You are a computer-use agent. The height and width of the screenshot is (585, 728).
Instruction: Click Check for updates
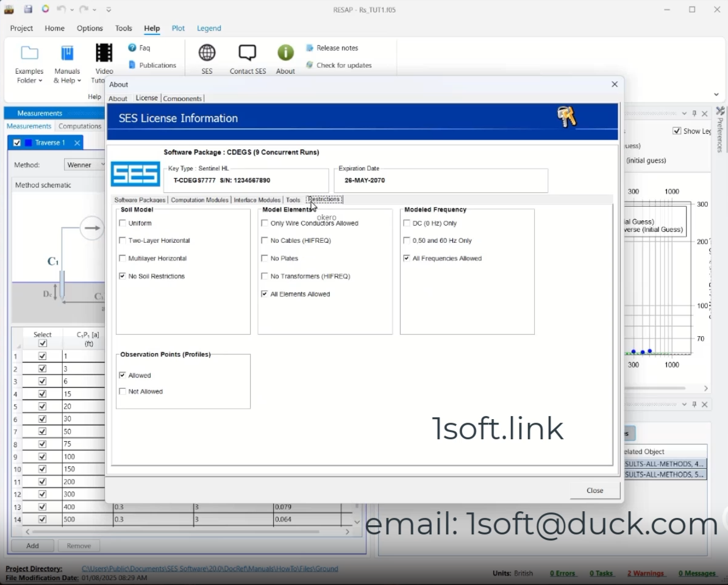[x=339, y=65]
